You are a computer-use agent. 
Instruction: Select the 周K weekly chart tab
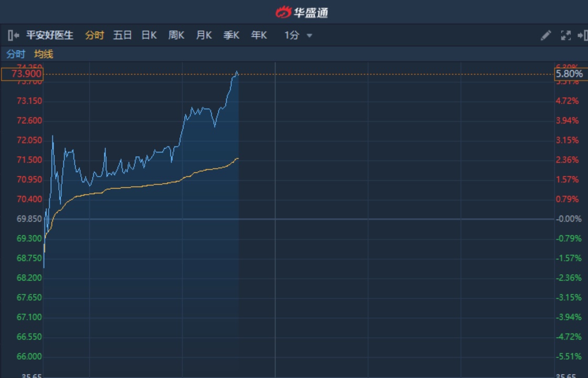click(x=176, y=36)
